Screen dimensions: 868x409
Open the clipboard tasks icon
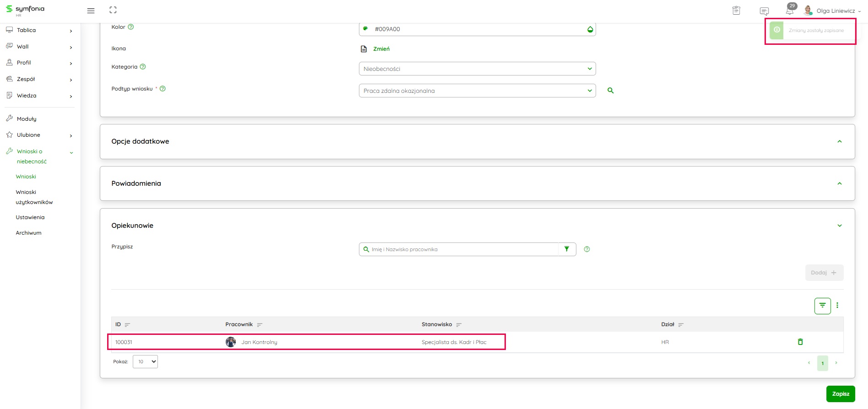pos(736,11)
